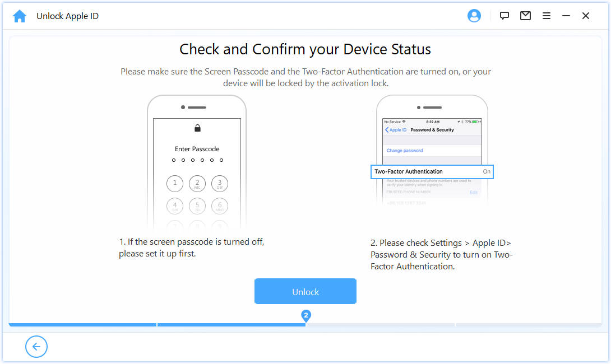Click the lock icon above Enter Passcode
611x364 pixels.
(197, 128)
